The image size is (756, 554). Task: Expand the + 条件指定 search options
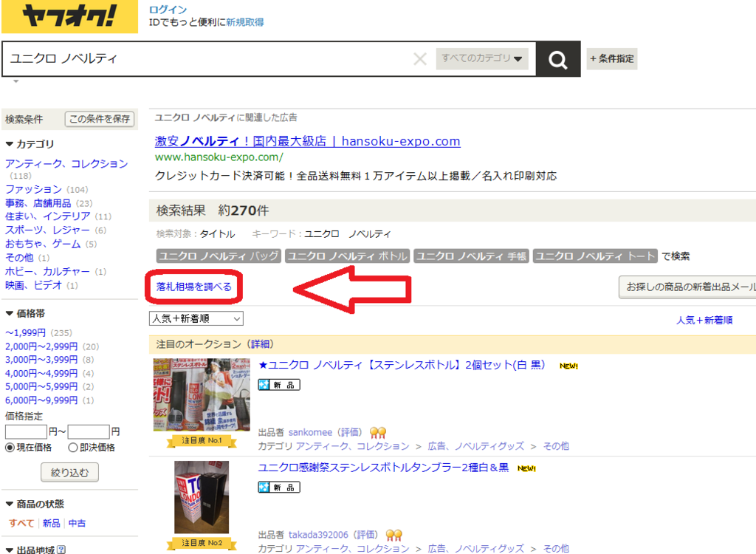click(612, 59)
